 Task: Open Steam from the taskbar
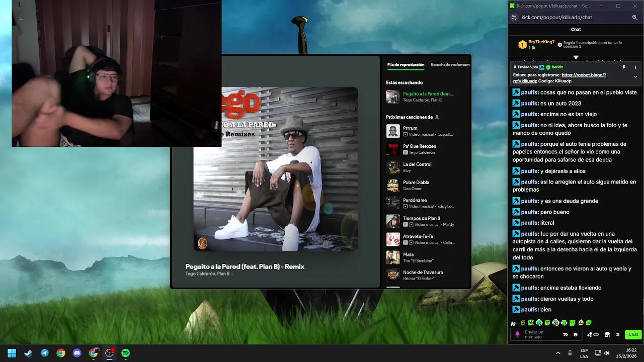[28, 353]
